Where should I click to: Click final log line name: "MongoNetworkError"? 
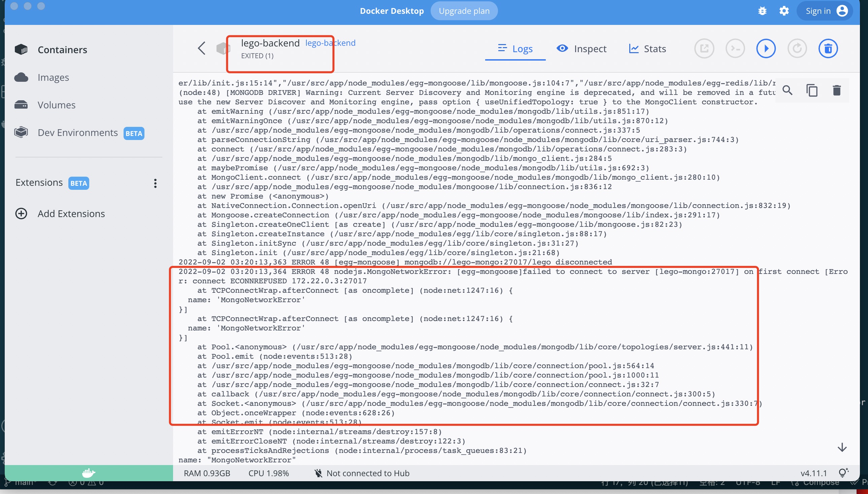point(237,460)
